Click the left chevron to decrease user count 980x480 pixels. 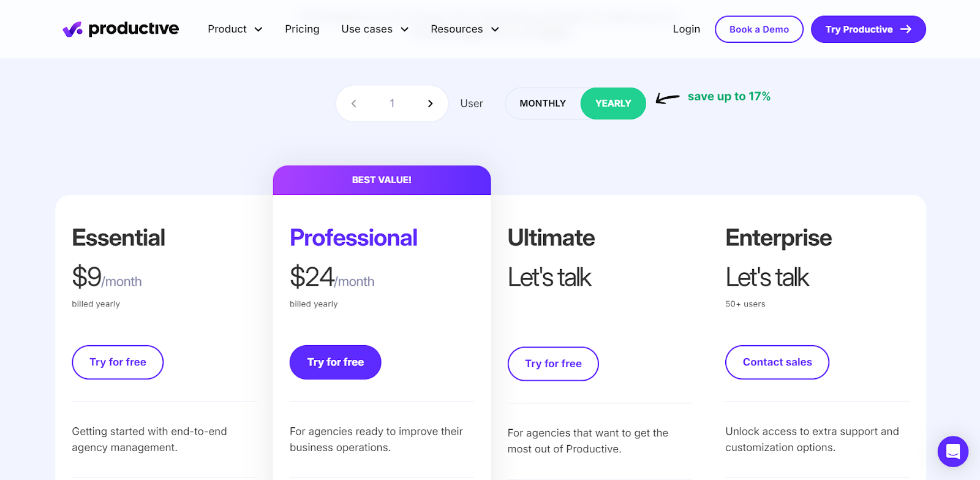[x=353, y=103]
